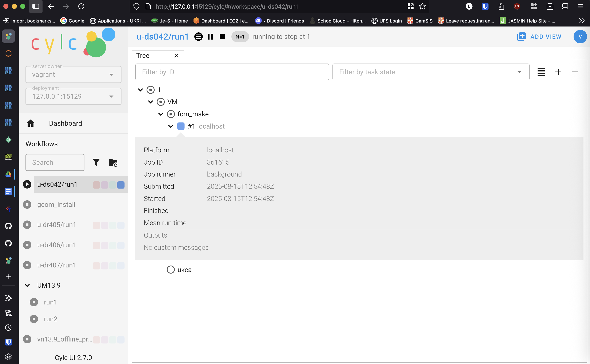Image resolution: width=590 pixels, height=364 pixels.
Task: Click the VM family status icon
Action: tap(161, 102)
